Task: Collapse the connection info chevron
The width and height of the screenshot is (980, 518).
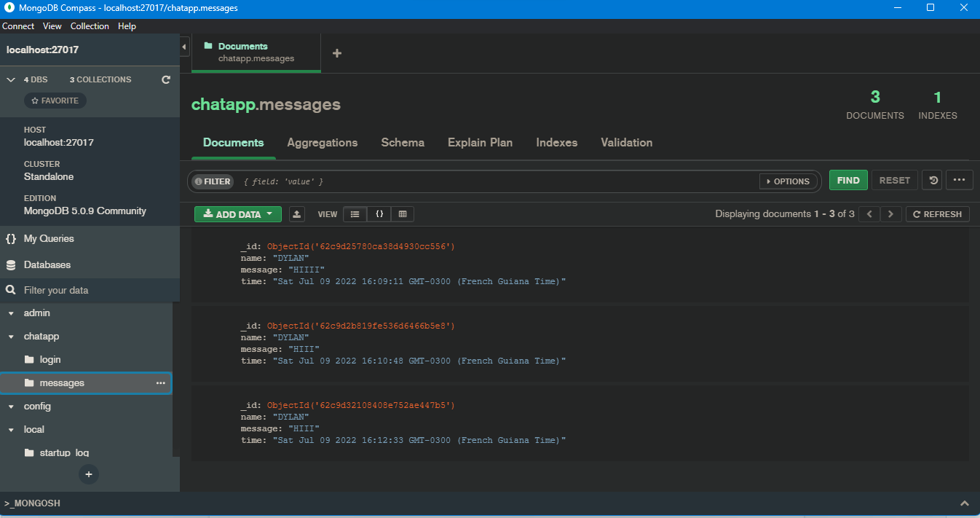Action: click(11, 79)
